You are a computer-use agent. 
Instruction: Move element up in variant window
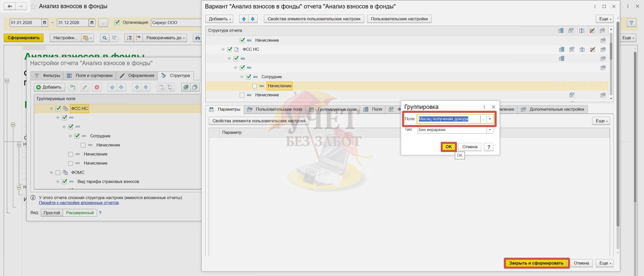(244, 19)
